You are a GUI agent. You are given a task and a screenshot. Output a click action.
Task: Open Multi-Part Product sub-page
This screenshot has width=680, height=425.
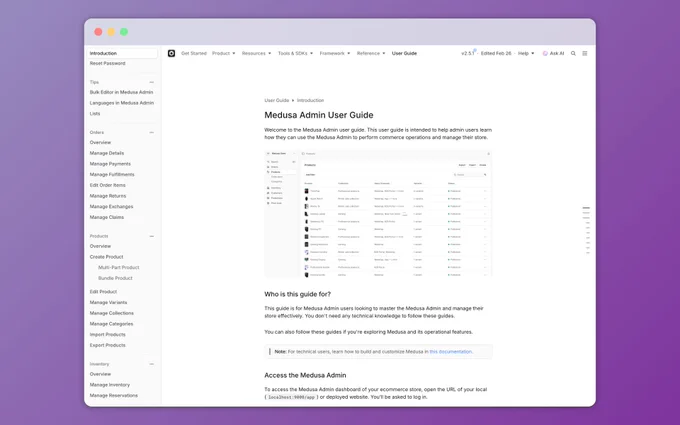pyautogui.click(x=118, y=268)
